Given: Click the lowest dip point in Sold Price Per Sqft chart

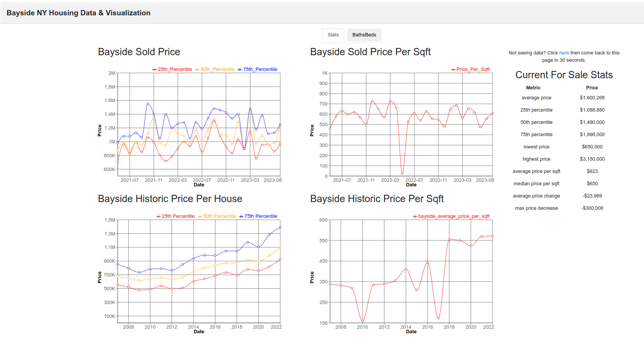Looking at the screenshot, I should [x=402, y=174].
